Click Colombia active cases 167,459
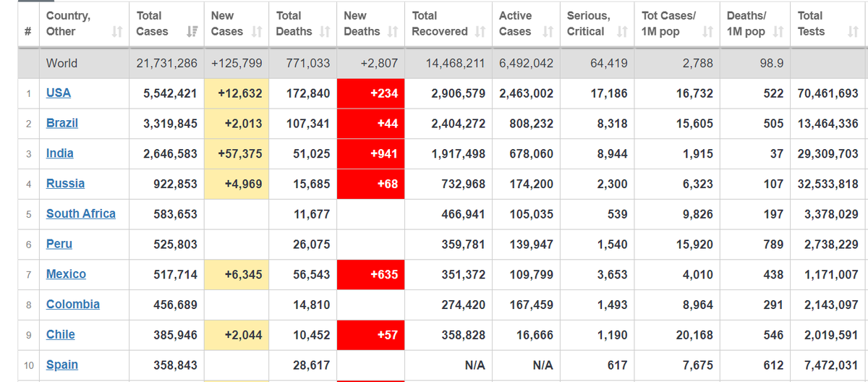Screen dimensions: 868x382 (x=531, y=305)
